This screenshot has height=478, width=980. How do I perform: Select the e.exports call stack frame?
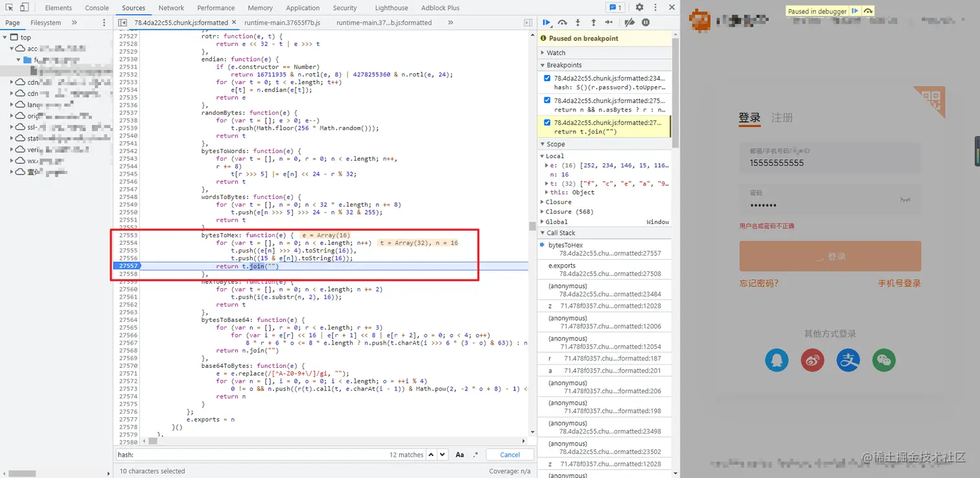(604, 269)
